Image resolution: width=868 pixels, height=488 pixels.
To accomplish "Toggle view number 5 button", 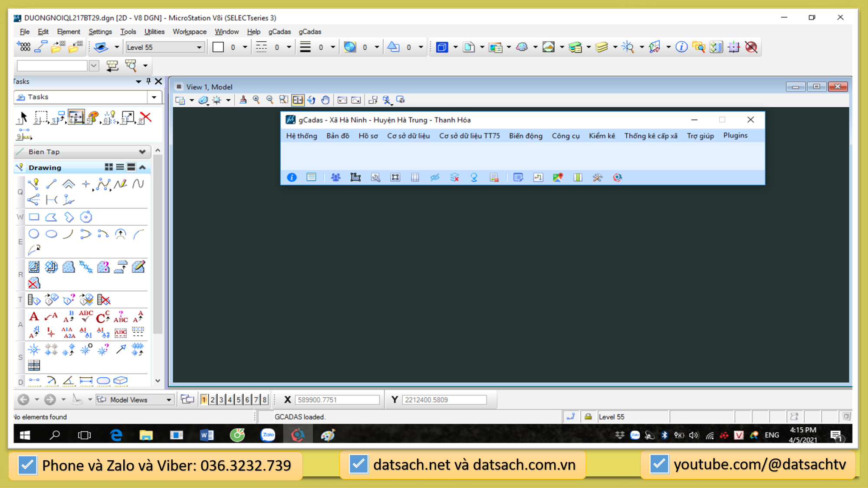I will 238,400.
